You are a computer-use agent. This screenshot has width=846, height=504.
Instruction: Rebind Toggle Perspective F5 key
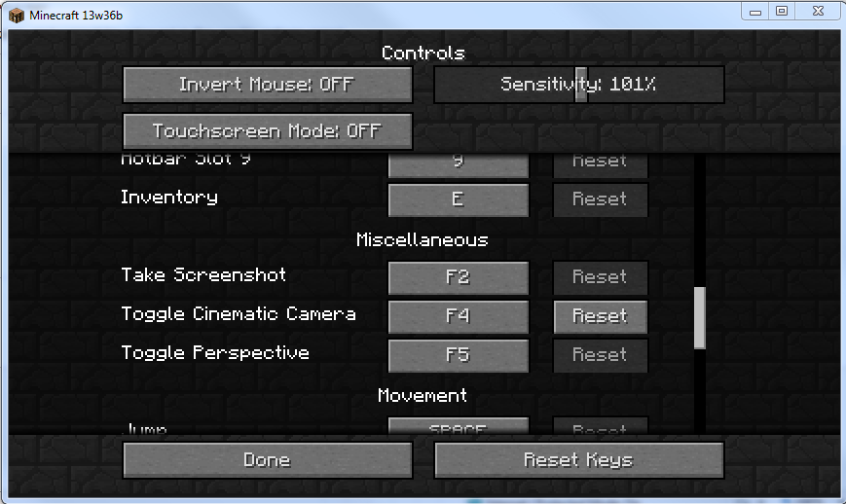pos(459,355)
